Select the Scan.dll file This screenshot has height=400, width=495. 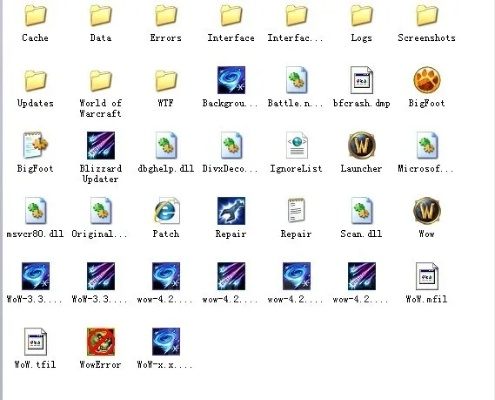tap(362, 211)
